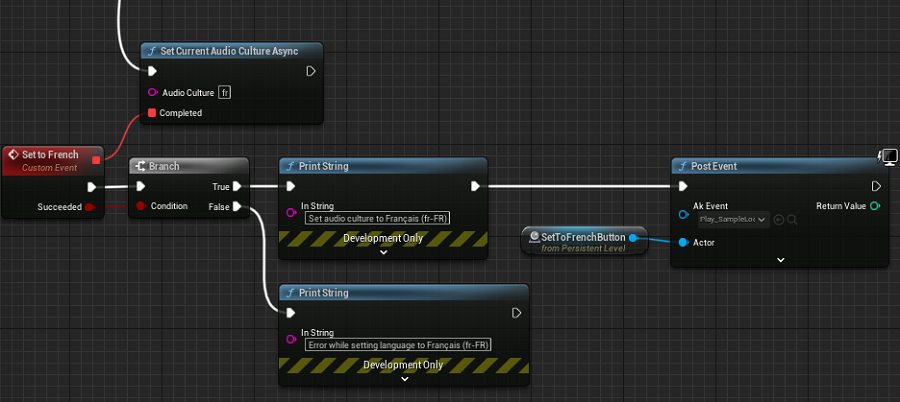Click the Branch node icon
The height and width of the screenshot is (402, 900).
pyautogui.click(x=140, y=166)
